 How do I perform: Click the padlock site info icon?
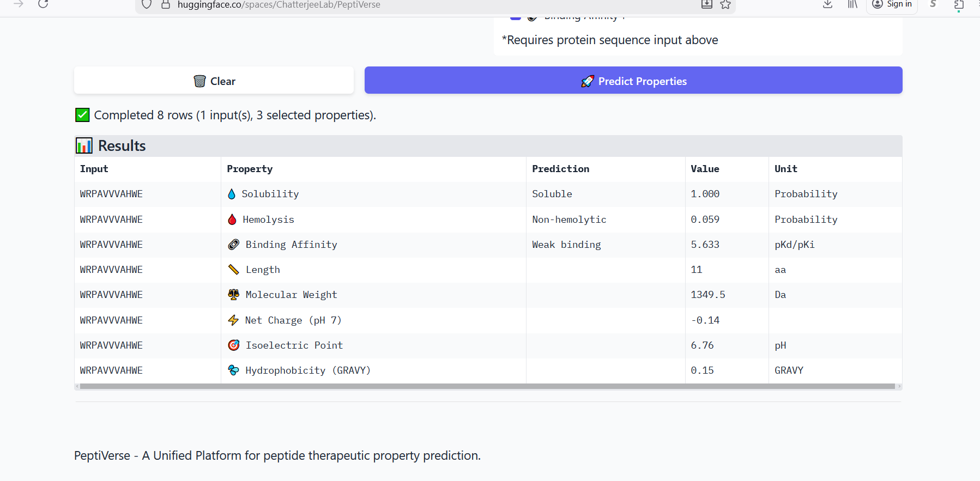coord(166,4)
